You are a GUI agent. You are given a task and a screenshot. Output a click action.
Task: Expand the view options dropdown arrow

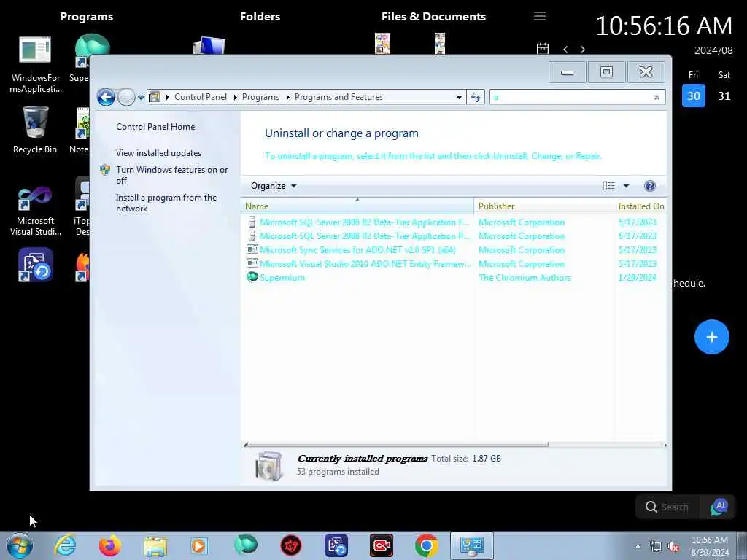point(626,186)
